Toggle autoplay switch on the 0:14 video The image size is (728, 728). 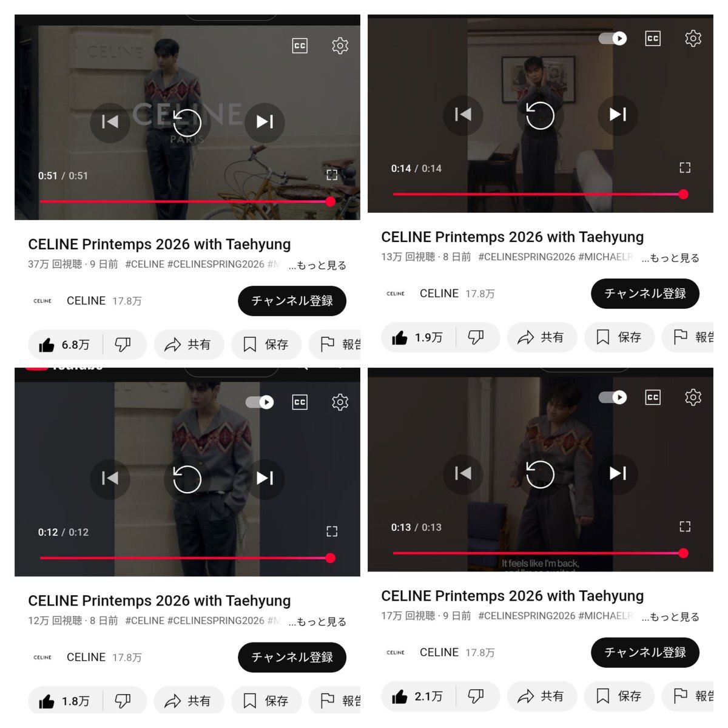click(x=613, y=39)
